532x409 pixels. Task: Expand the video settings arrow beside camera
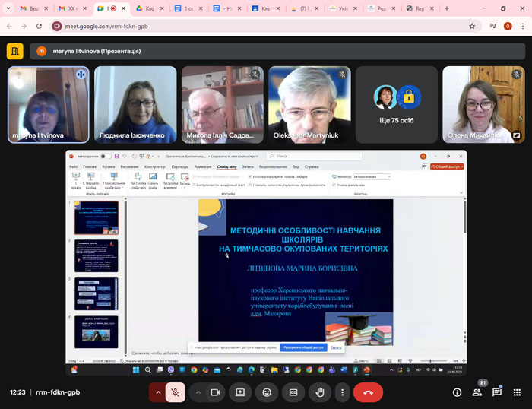(x=198, y=392)
